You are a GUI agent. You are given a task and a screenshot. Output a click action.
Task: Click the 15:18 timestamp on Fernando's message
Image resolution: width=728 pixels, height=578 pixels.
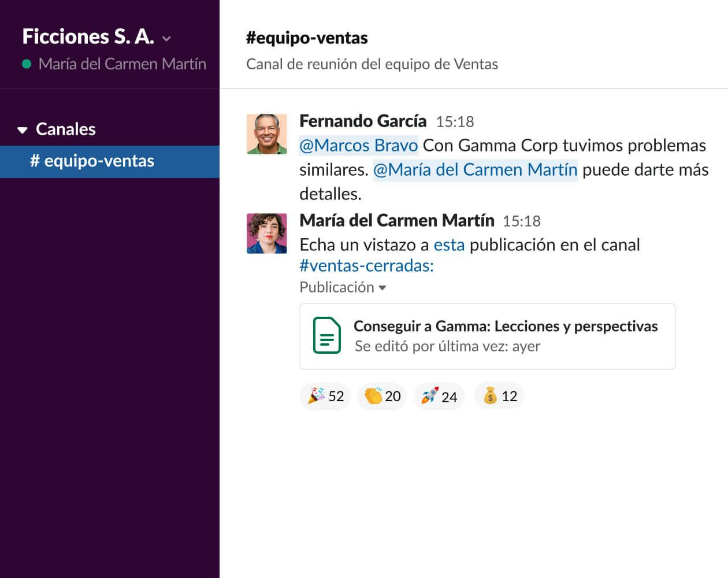click(455, 122)
